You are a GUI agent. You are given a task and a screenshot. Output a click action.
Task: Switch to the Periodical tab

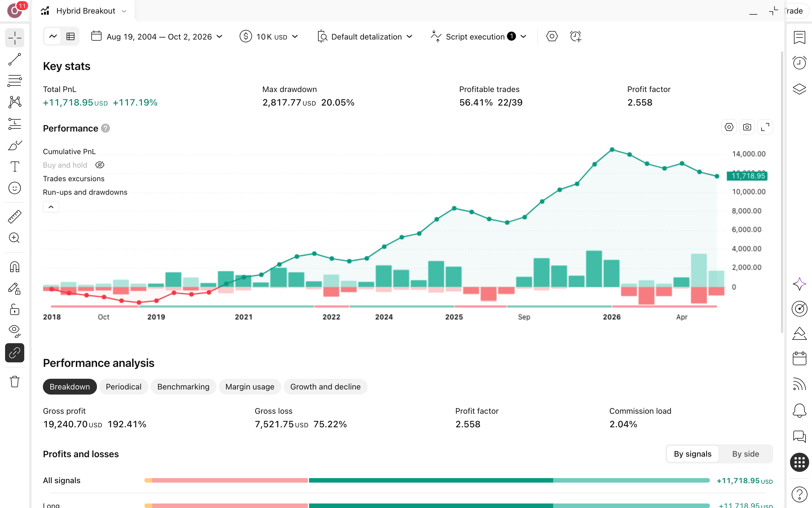click(x=123, y=387)
